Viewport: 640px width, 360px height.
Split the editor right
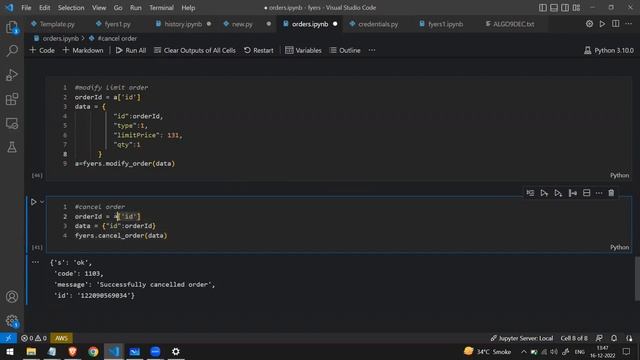[616, 24]
